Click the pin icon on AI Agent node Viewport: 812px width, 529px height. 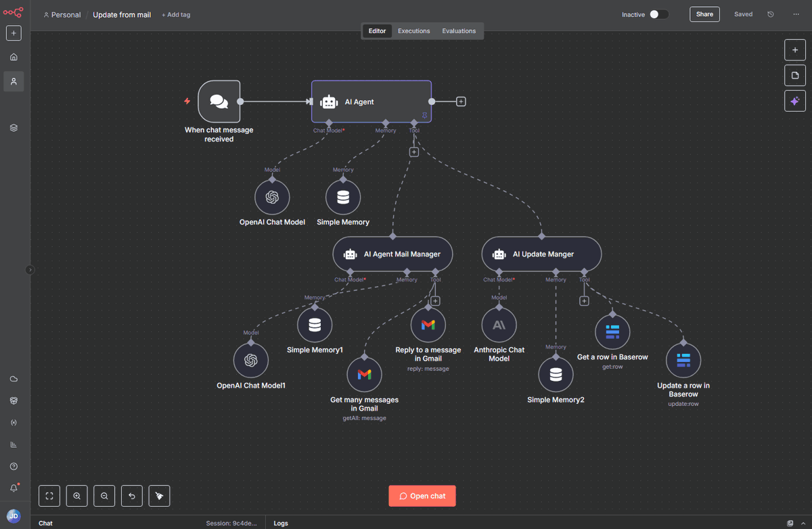click(424, 116)
